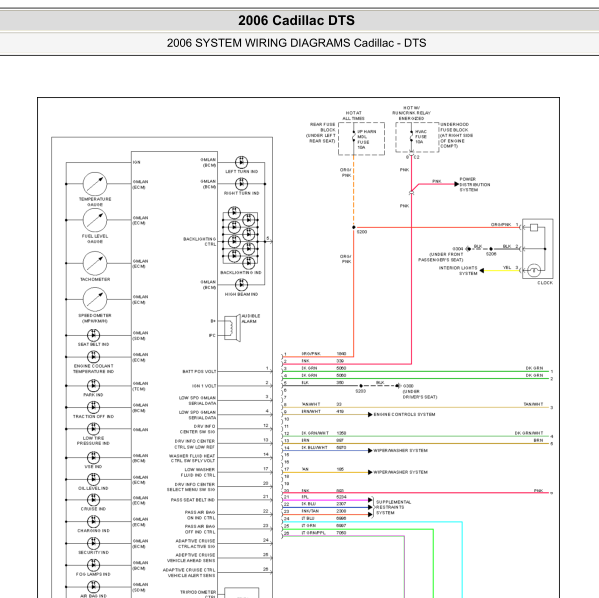Screen dimensions: 599x598
Task: Click the high beam indicator lamp
Action: 241,285
